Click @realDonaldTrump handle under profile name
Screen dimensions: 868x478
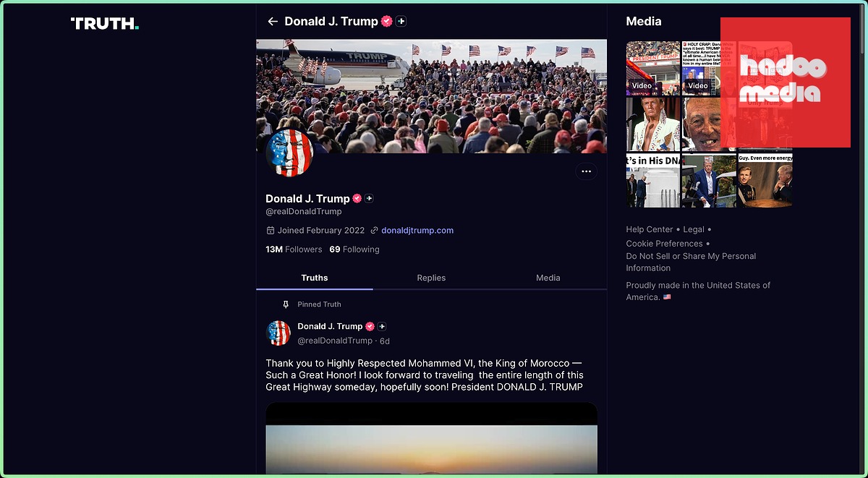(304, 212)
